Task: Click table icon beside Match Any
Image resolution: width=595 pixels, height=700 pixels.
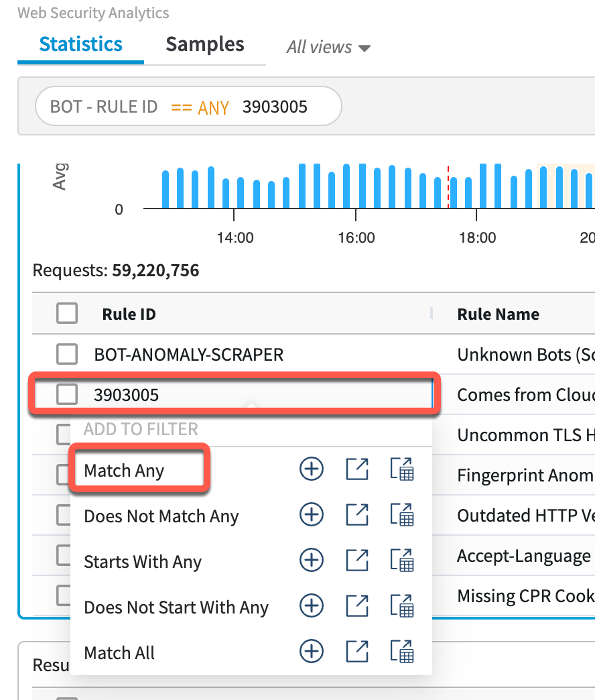Action: tap(402, 470)
